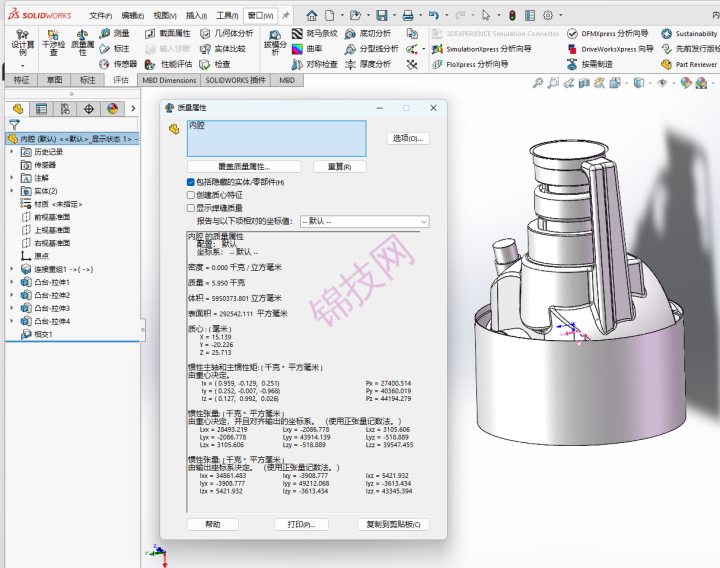Run 性能评估 performance evaluation
This screenshot has width=720, height=568.
pyautogui.click(x=169, y=64)
